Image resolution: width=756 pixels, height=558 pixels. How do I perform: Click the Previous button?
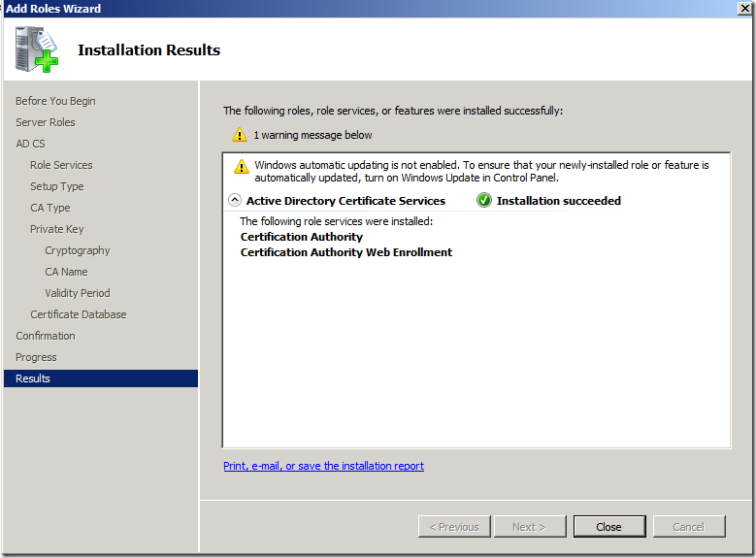pyautogui.click(x=454, y=527)
